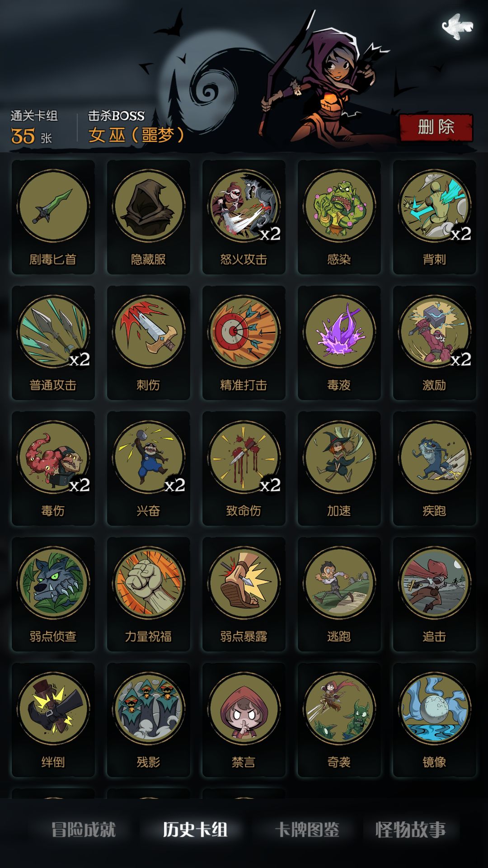The height and width of the screenshot is (868, 488).
Task: Open the 弱点侦查 wolf card
Action: [x=53, y=594]
